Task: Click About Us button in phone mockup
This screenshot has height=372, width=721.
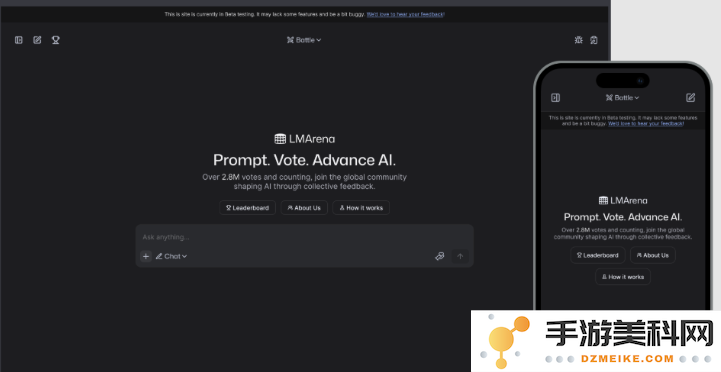Action: point(652,255)
